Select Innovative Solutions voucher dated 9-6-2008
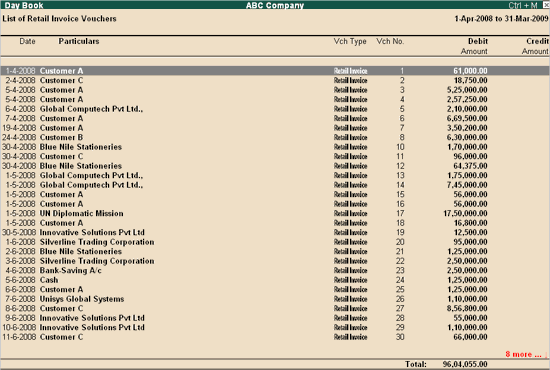Image resolution: width=550 pixels, height=370 pixels. tap(275, 317)
